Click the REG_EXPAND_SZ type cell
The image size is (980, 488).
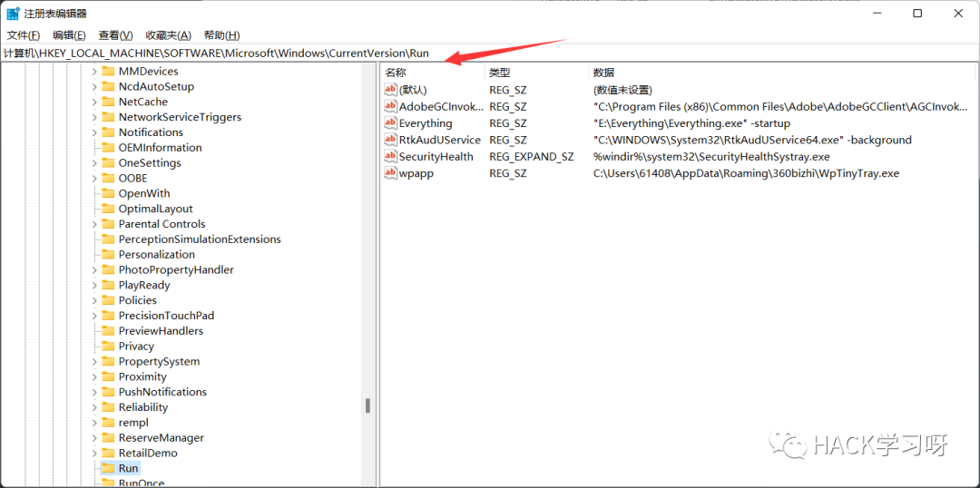click(x=531, y=156)
